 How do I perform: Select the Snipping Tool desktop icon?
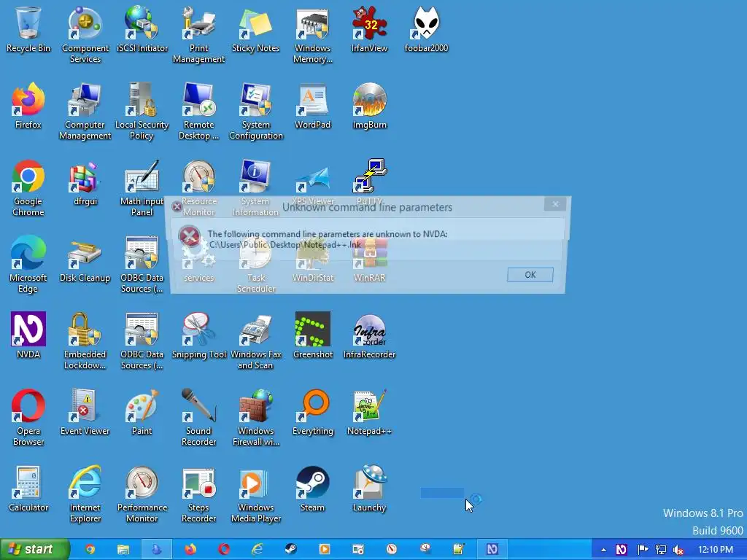click(198, 335)
